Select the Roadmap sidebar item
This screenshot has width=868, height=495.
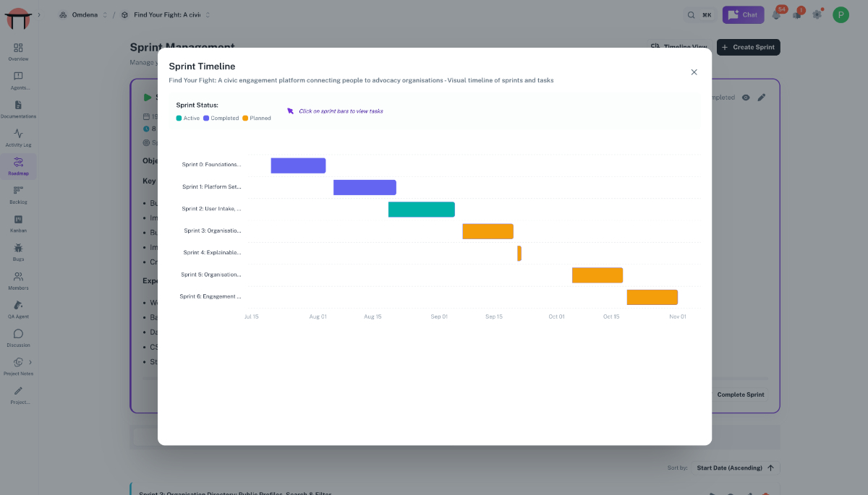pyautogui.click(x=18, y=166)
